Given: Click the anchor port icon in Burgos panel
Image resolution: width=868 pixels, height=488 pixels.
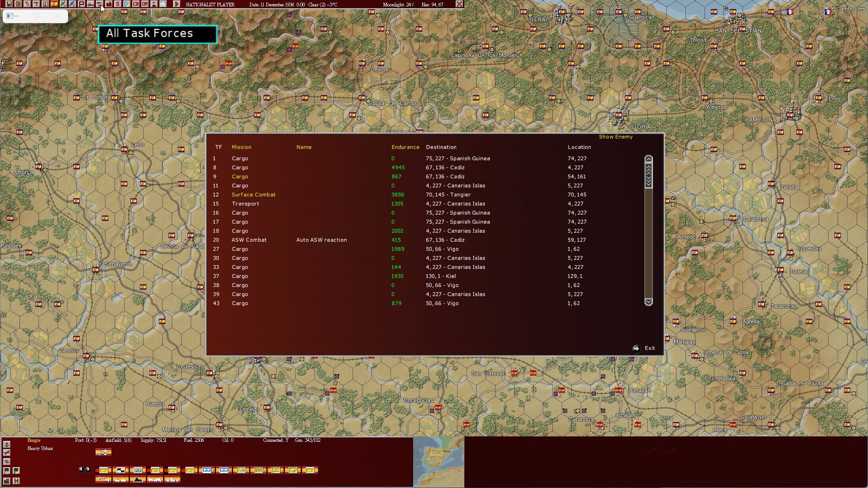Looking at the screenshot, I should pyautogui.click(x=7, y=444).
